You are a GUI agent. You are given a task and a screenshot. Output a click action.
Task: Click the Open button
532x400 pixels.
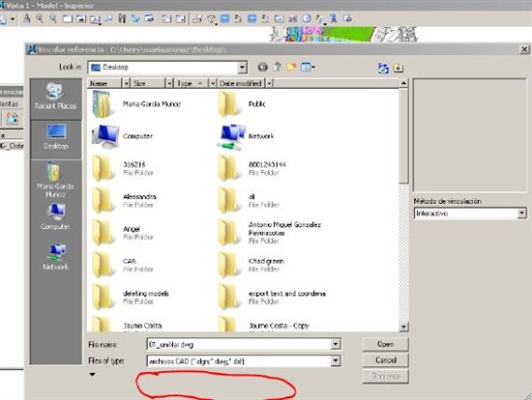click(385, 344)
